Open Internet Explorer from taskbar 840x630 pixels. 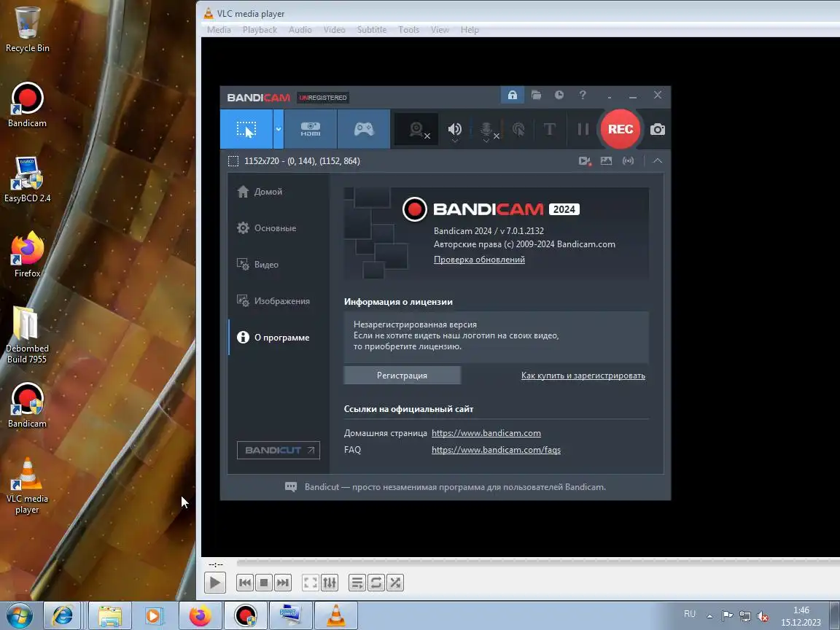62,615
